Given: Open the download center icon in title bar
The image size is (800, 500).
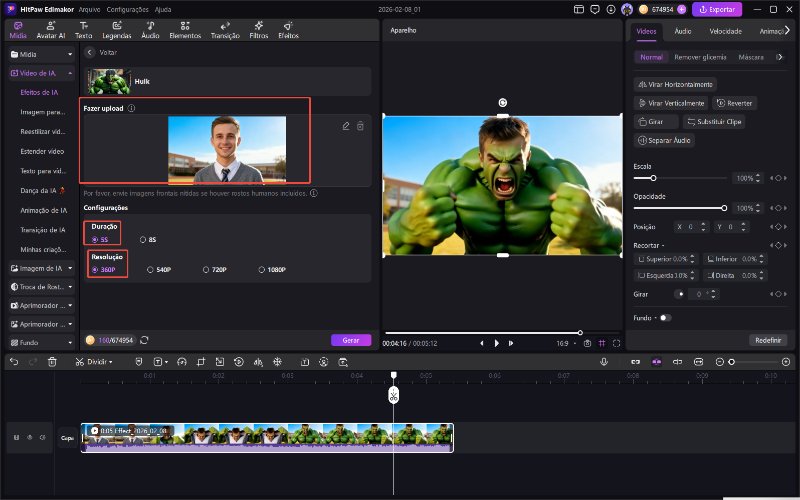Looking at the screenshot, I should [611, 9].
